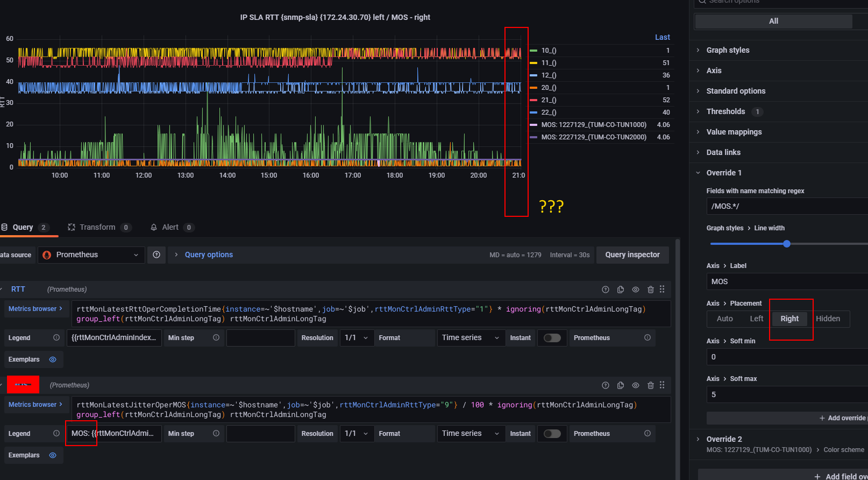Open Query inspector
The height and width of the screenshot is (480, 868).
pyautogui.click(x=632, y=255)
